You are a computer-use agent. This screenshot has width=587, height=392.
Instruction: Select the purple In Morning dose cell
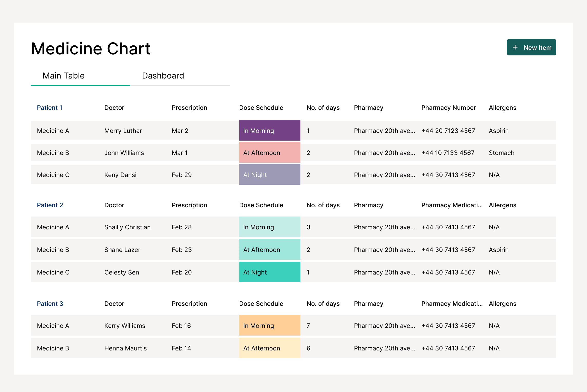[x=269, y=131]
